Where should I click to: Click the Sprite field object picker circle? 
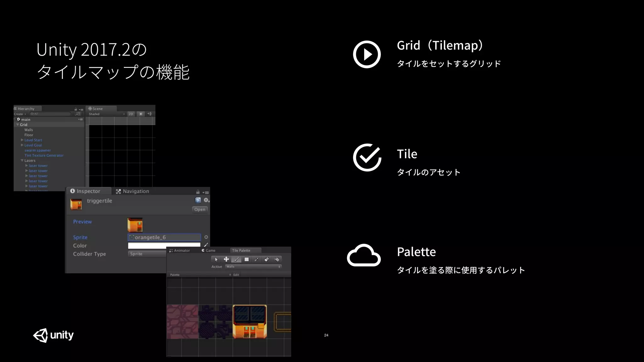(206, 237)
